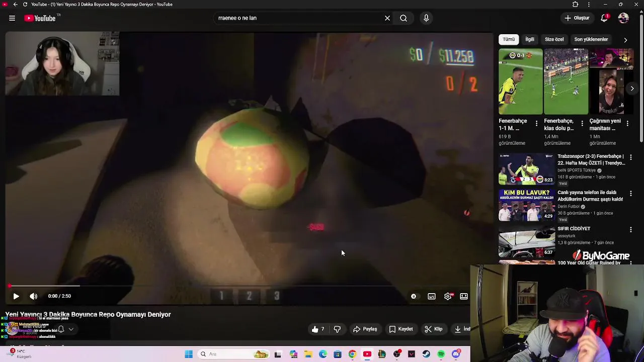
Task: Open browser three-dot menu in title bar
Action: tap(589, 4)
